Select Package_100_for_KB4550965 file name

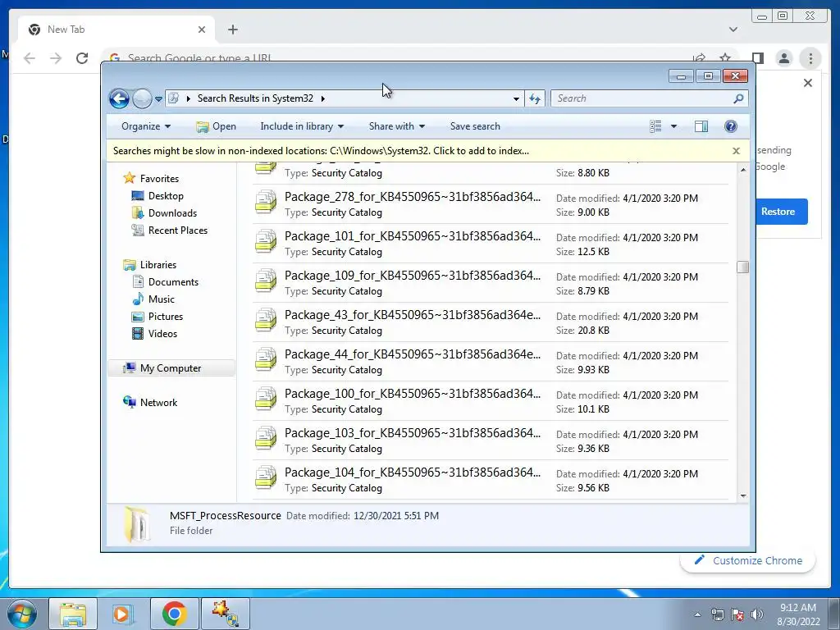(413, 394)
